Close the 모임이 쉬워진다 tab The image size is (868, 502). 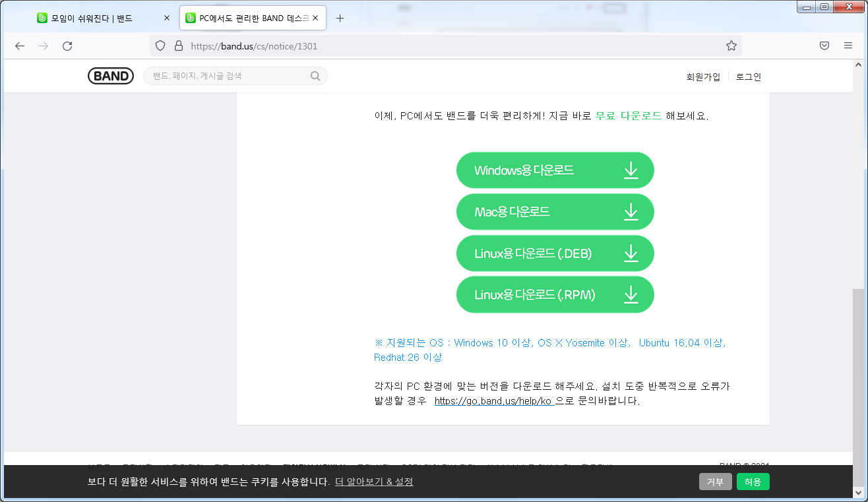click(x=166, y=18)
